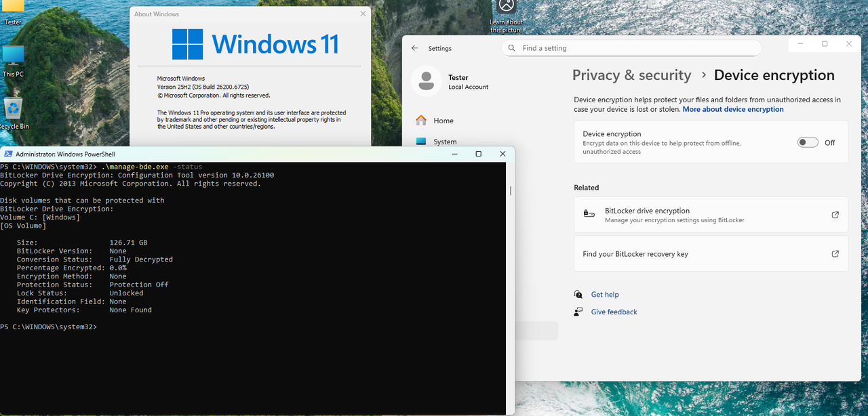Click Privacy & security breadcrumb

click(632, 75)
